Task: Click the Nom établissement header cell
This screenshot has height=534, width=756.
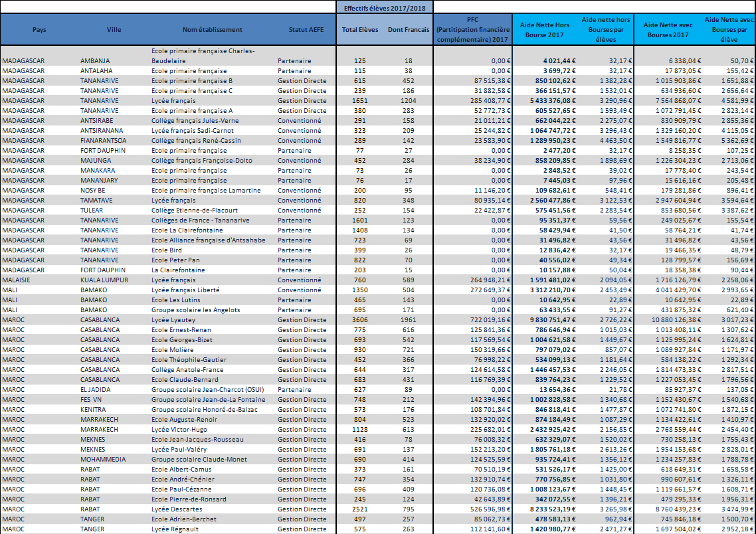Action: (x=212, y=29)
